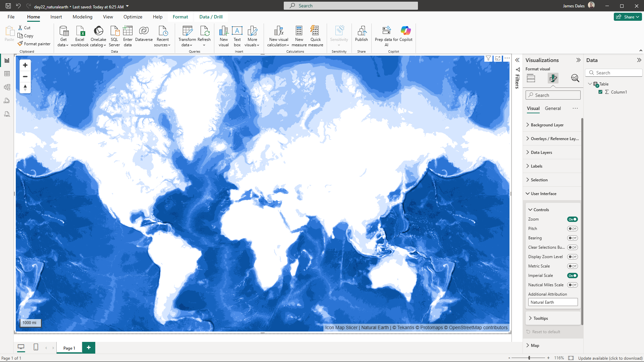Turn off the Imperial Scale toggle
Image resolution: width=644 pixels, height=362 pixels.
573,275
